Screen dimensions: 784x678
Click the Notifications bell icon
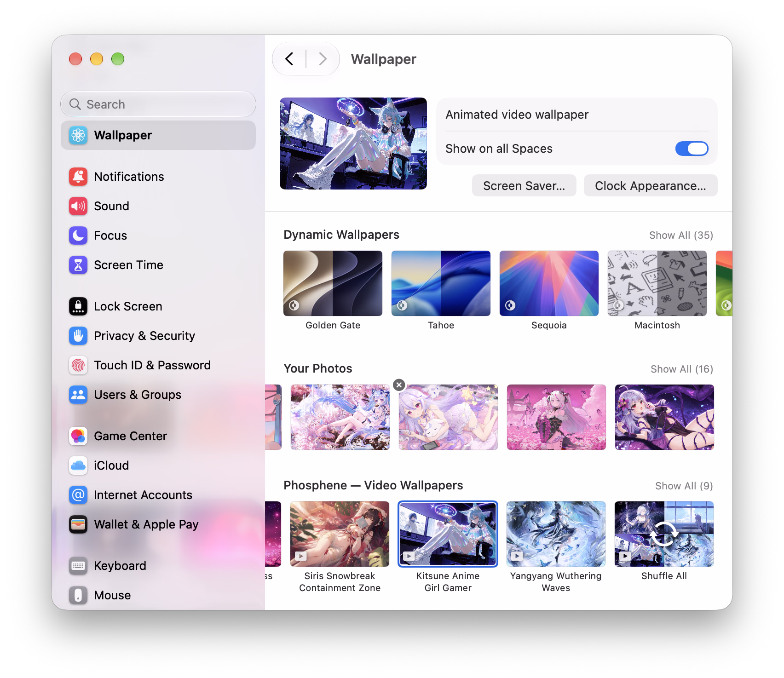[x=78, y=177]
